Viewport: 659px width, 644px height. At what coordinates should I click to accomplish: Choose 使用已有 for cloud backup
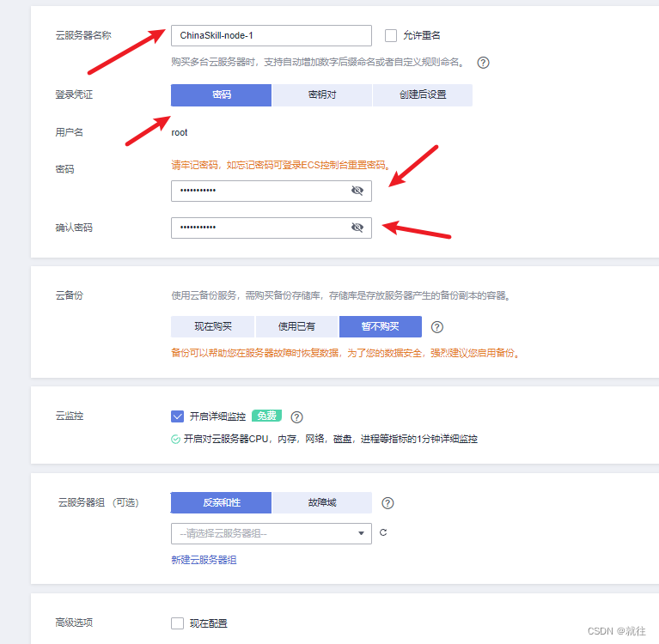(296, 326)
